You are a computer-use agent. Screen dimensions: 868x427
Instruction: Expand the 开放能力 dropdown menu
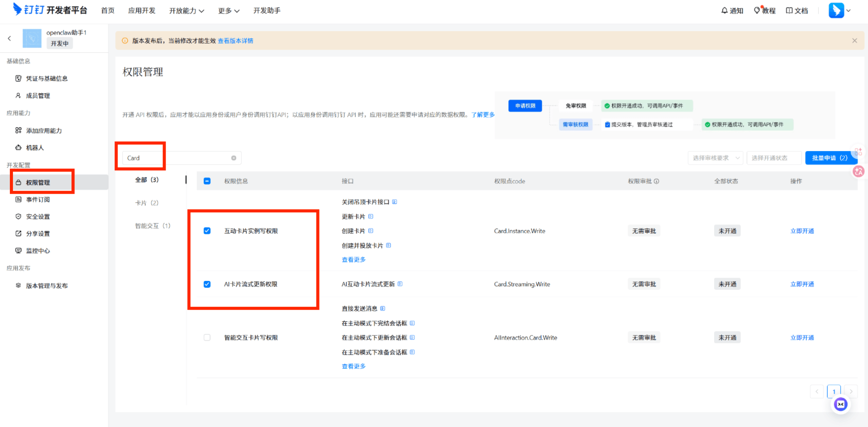tap(187, 11)
